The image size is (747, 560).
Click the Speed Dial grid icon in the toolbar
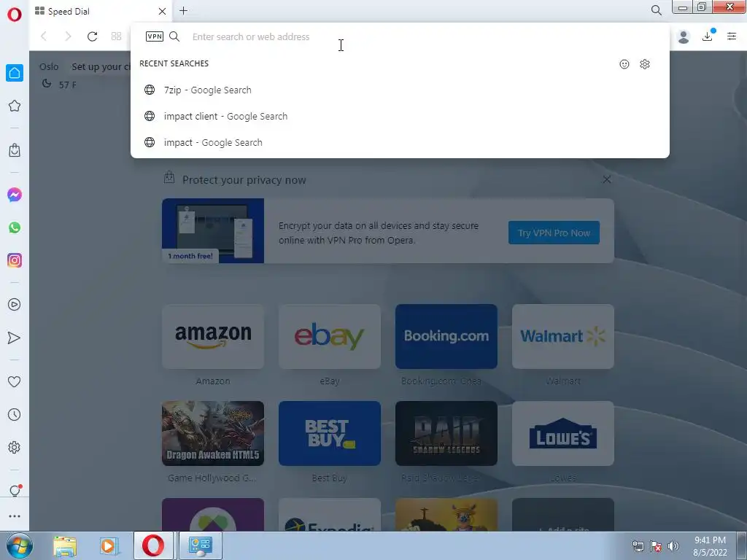pos(116,36)
